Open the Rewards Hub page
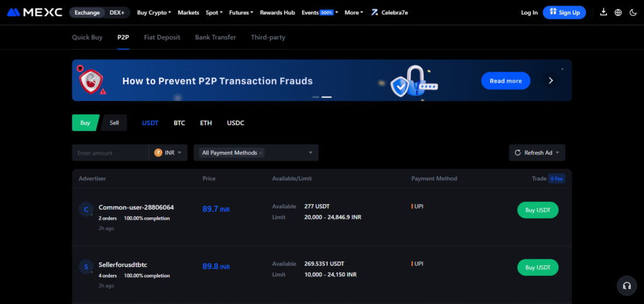 277,13
